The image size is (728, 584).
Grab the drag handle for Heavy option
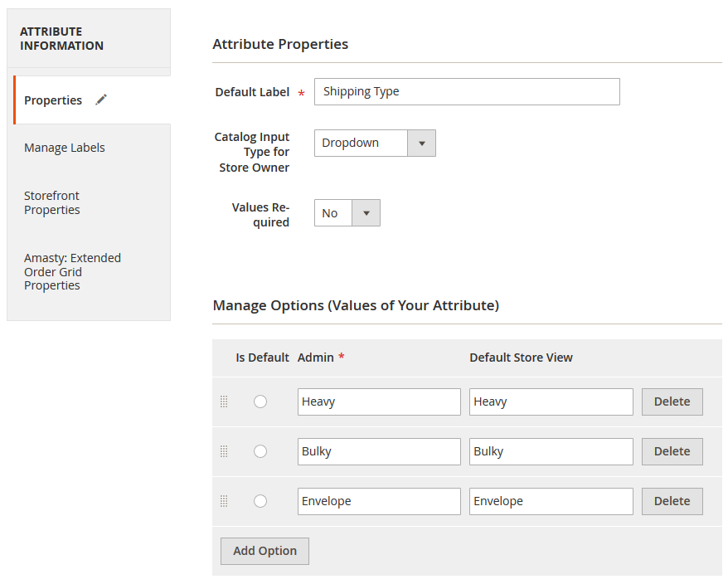[224, 401]
